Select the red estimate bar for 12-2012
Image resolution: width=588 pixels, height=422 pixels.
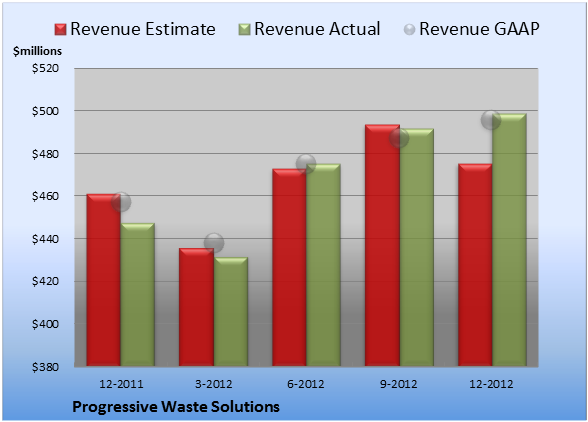click(x=475, y=265)
